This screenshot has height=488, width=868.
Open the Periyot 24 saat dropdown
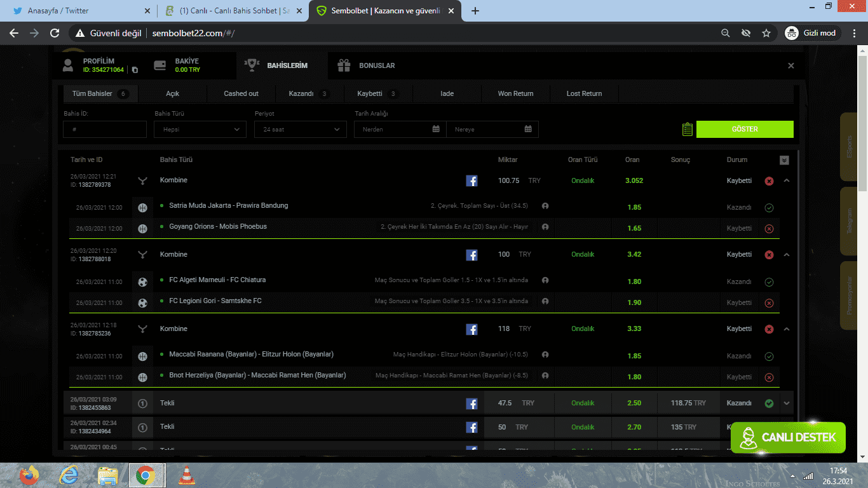pos(301,129)
